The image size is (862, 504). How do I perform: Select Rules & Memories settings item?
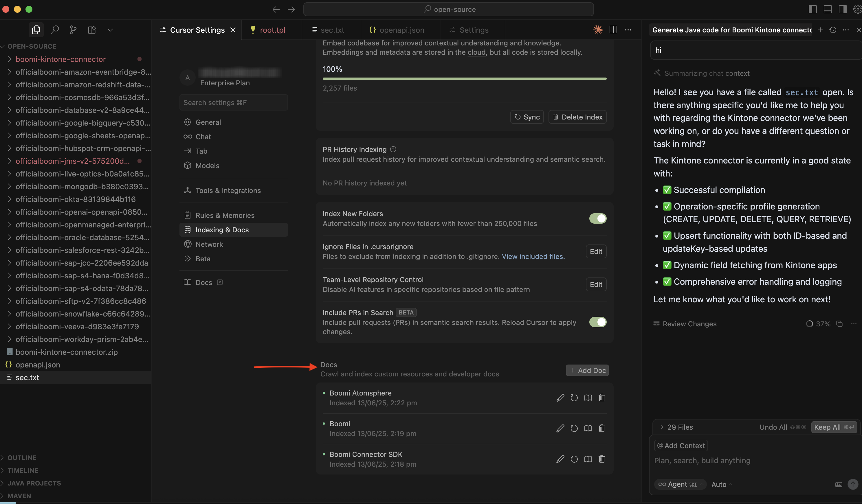tap(225, 216)
